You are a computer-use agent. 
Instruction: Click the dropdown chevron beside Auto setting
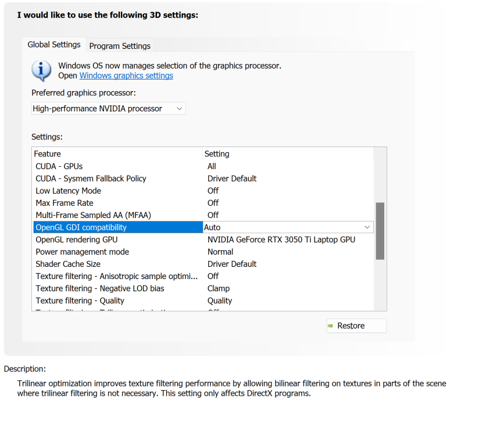point(367,227)
